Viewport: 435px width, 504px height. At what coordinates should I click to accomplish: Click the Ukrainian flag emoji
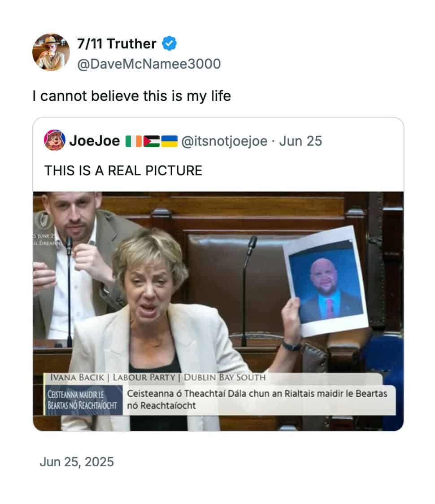[170, 141]
